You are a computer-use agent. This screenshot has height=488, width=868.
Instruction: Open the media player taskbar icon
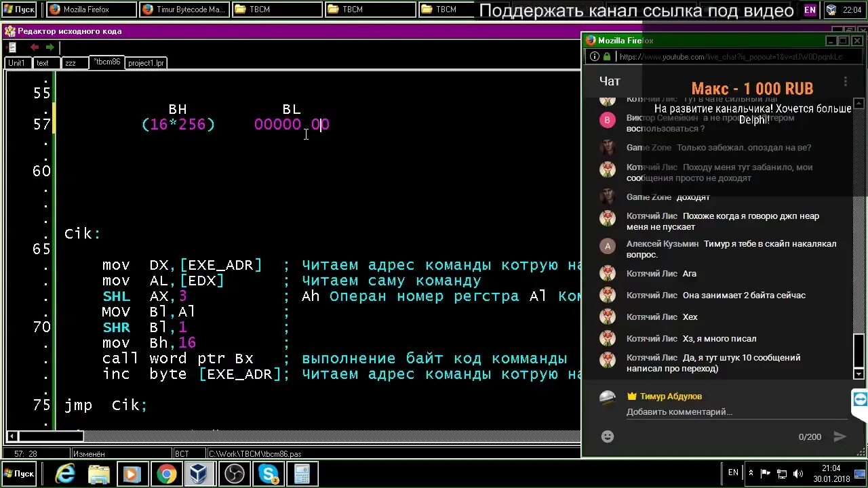click(133, 474)
